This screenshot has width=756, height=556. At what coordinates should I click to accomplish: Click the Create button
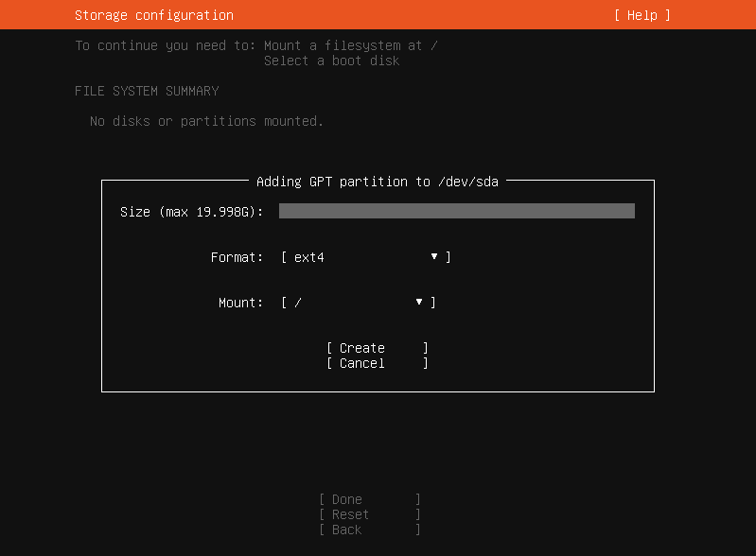pos(377,348)
